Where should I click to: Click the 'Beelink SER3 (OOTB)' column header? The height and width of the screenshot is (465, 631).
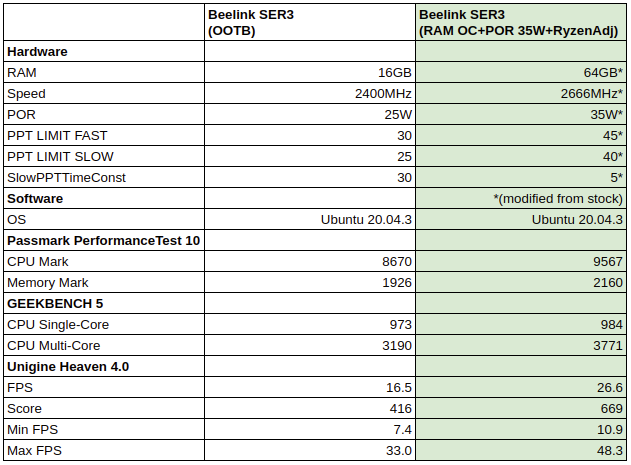(310, 22)
